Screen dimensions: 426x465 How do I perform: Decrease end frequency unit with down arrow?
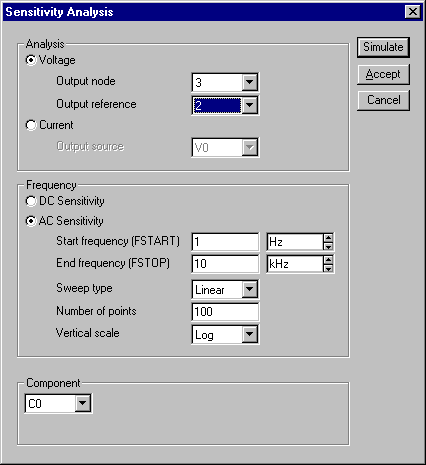[328, 269]
